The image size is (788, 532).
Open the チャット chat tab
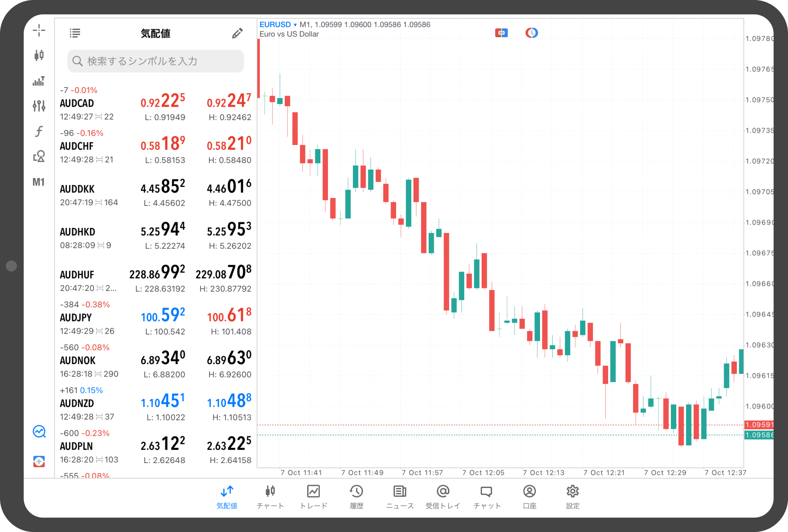click(487, 497)
